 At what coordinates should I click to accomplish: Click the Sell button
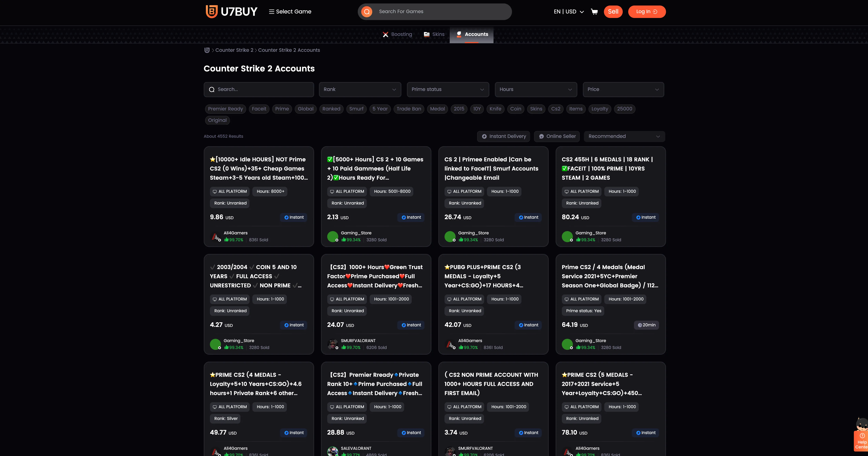(613, 12)
